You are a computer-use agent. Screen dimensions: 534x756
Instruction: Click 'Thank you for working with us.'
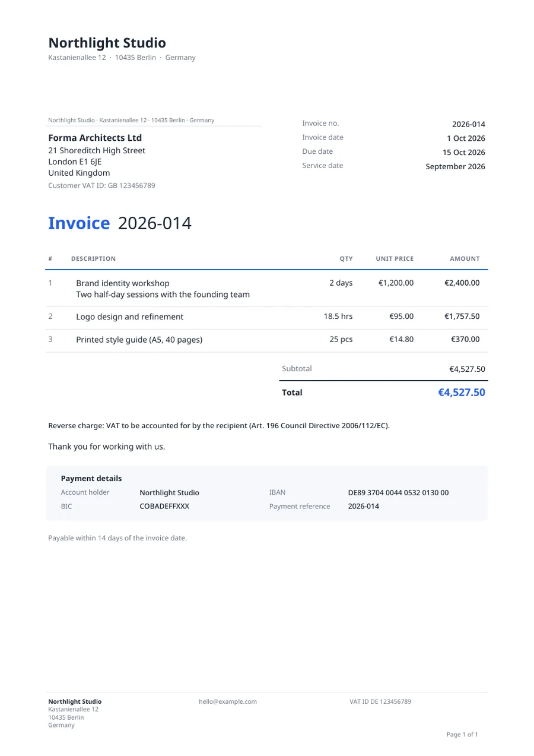pyautogui.click(x=106, y=447)
